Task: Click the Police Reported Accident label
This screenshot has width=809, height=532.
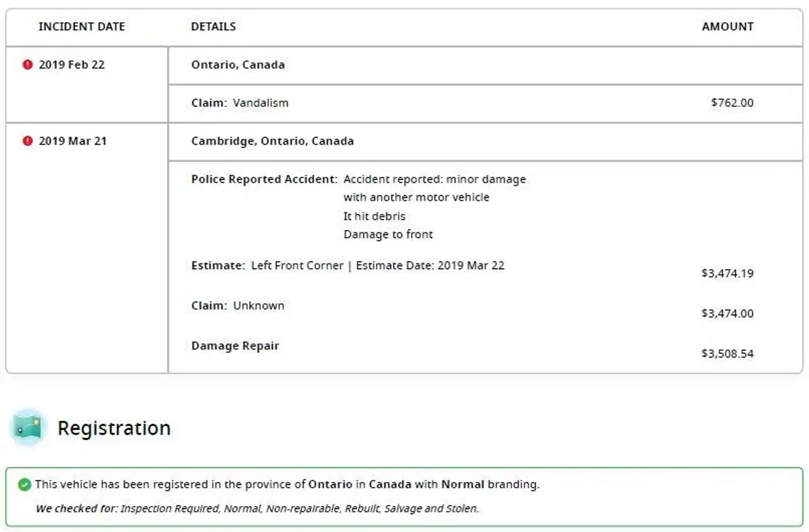Action: (x=264, y=179)
